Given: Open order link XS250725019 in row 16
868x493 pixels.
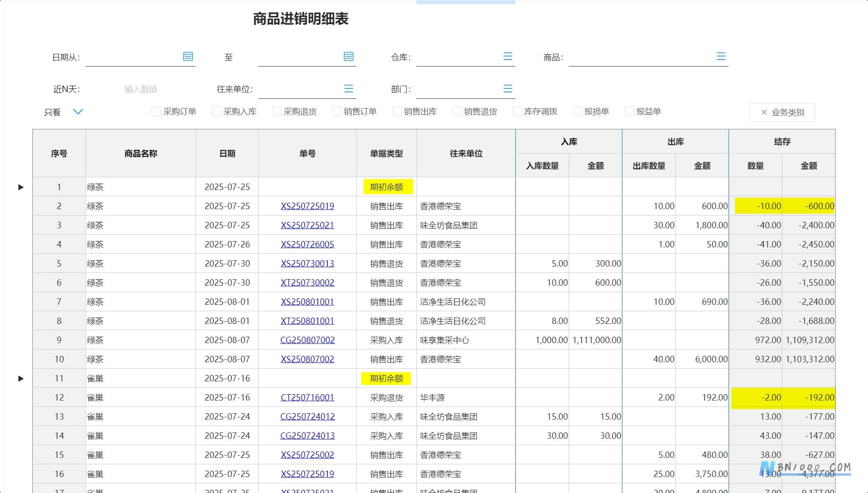Looking at the screenshot, I should (x=308, y=474).
